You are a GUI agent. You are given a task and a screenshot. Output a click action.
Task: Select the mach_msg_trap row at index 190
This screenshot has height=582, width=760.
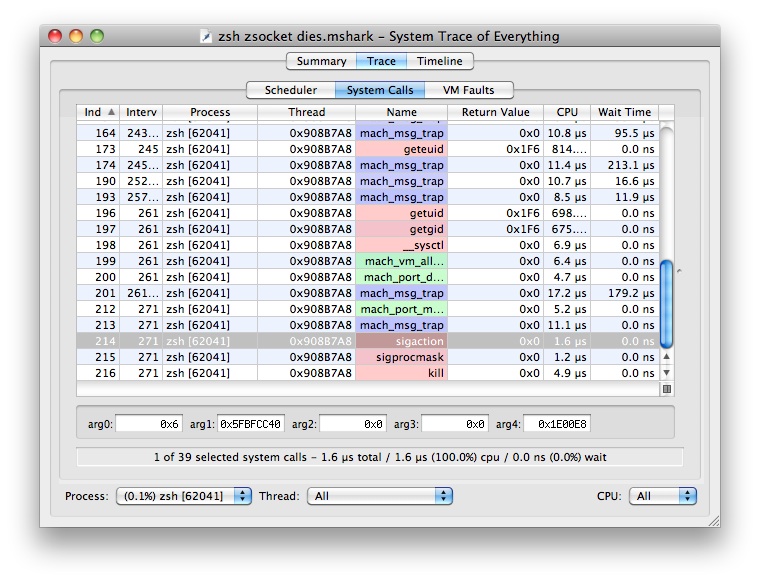tap(368, 181)
